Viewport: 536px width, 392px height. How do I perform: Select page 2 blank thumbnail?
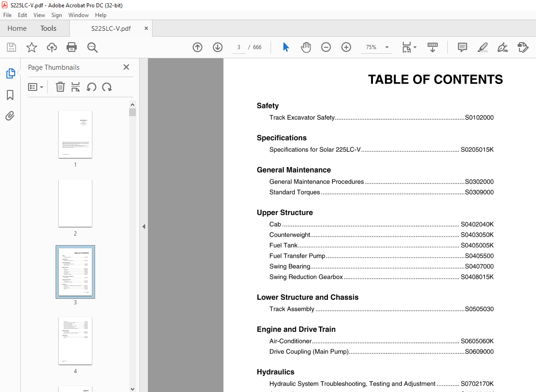point(75,203)
